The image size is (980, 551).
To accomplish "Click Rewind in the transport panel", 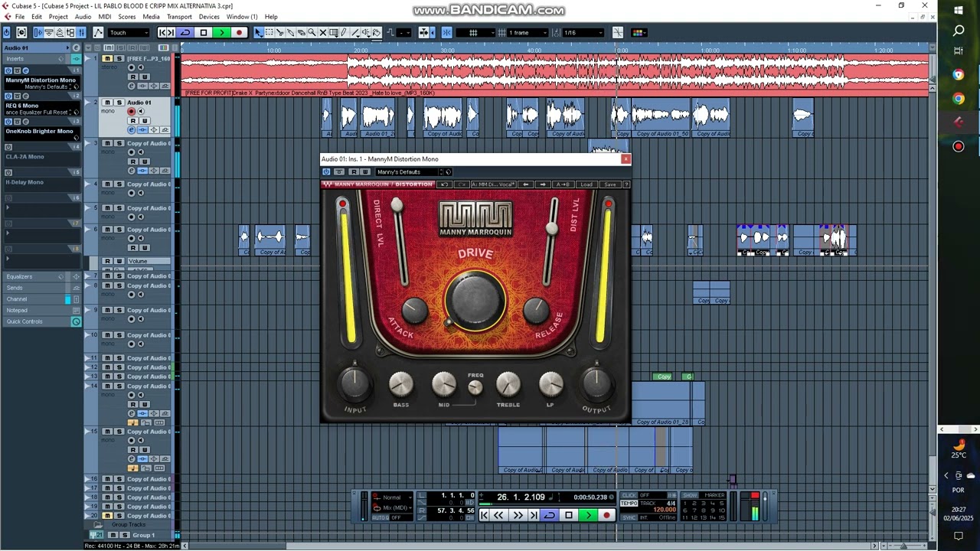I will point(498,516).
